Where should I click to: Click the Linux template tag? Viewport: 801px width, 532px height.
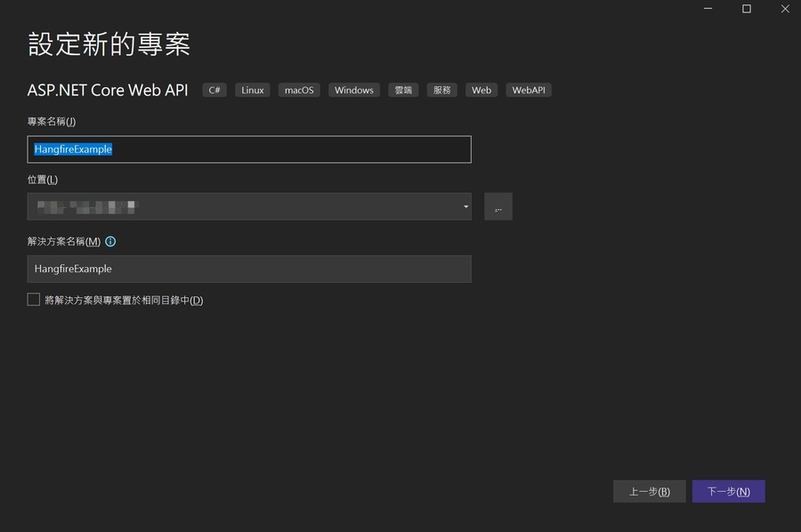click(252, 90)
